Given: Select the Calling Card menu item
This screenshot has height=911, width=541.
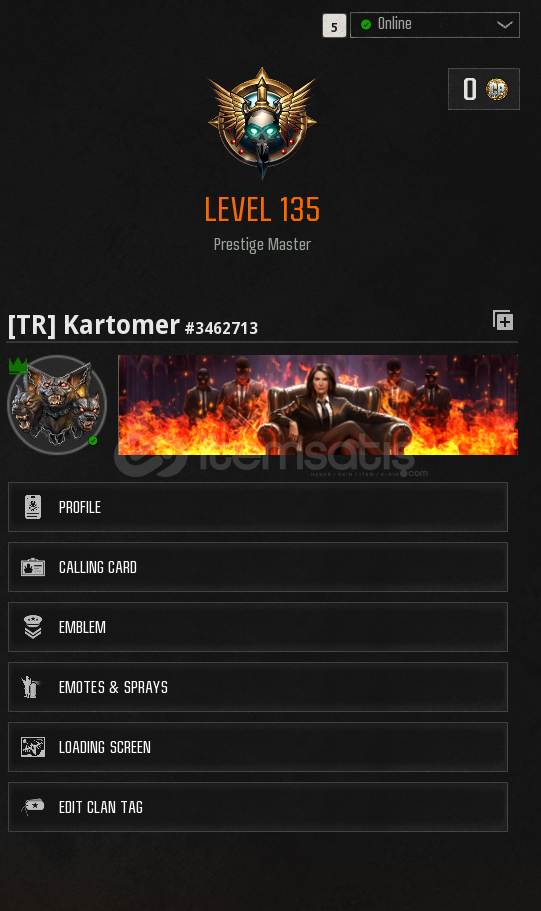Looking at the screenshot, I should pos(258,567).
